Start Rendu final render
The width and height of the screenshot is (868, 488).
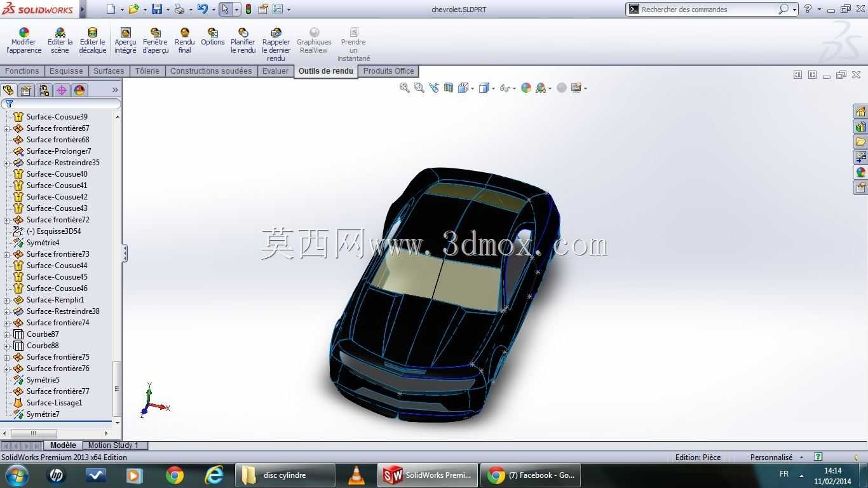[x=184, y=41]
